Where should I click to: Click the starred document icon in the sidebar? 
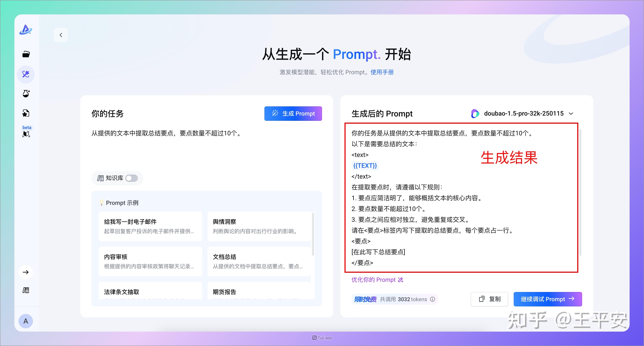coord(26,113)
